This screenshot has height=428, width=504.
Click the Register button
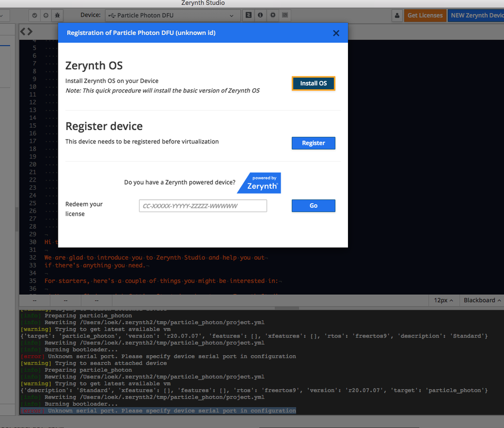(313, 143)
